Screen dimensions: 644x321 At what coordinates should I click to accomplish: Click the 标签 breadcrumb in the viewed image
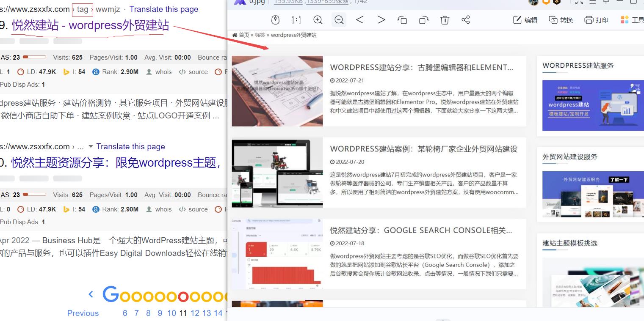pos(260,35)
